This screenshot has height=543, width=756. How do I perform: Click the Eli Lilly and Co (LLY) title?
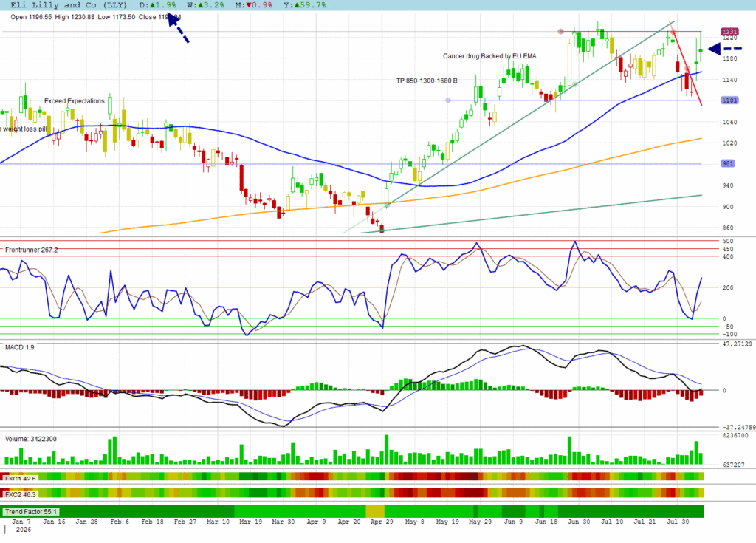click(69, 5)
